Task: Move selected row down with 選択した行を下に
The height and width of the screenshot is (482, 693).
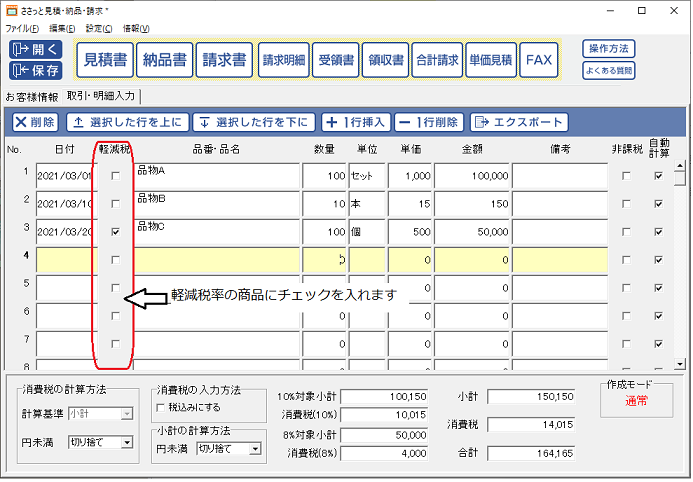Action: point(253,123)
